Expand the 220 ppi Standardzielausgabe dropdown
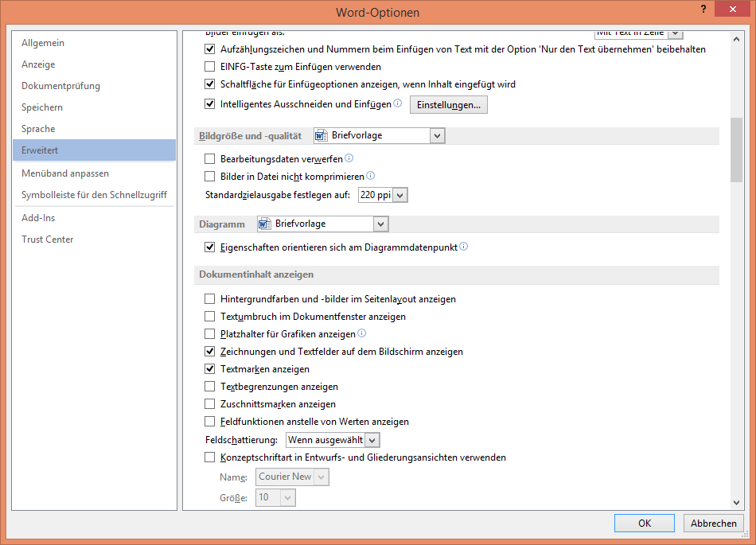 (x=399, y=195)
